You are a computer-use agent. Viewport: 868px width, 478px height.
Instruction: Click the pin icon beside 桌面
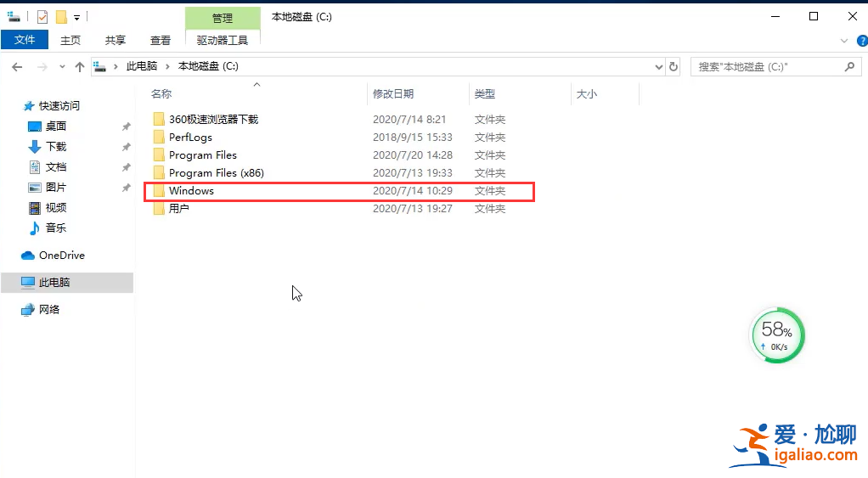tap(127, 127)
